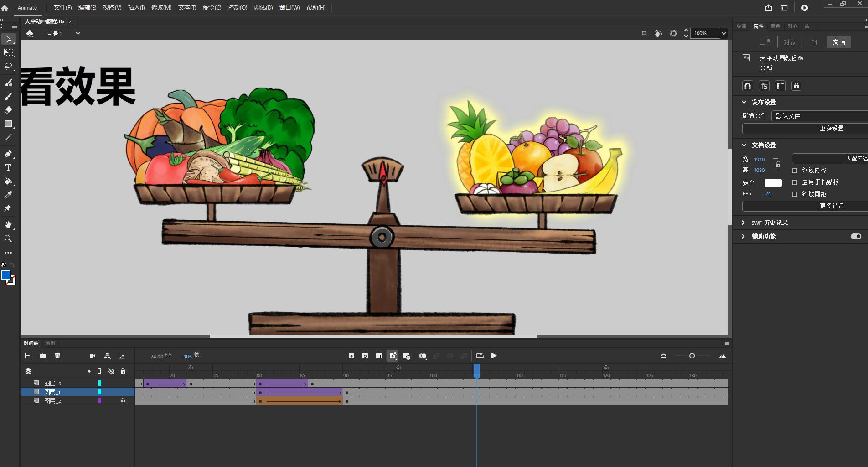The height and width of the screenshot is (467, 868).
Task: Collapse the 文档设置 section
Action: (x=744, y=145)
